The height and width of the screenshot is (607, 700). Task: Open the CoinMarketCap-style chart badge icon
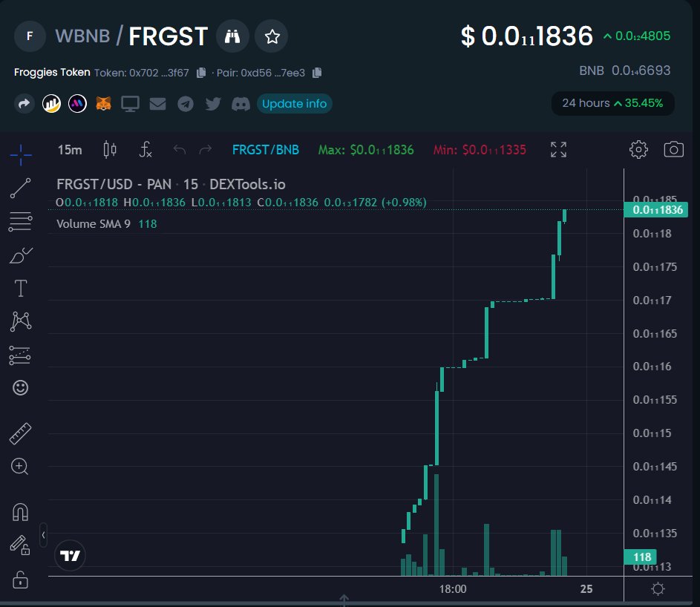51,104
